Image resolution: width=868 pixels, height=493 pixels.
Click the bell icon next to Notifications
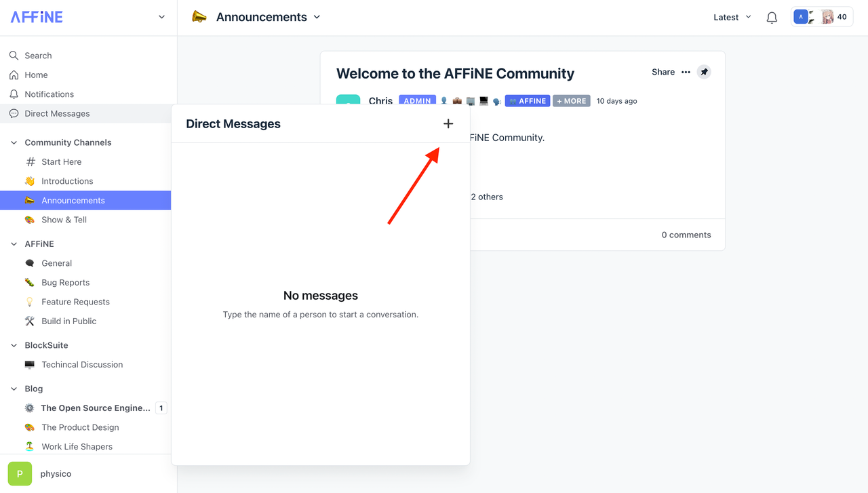pyautogui.click(x=14, y=94)
